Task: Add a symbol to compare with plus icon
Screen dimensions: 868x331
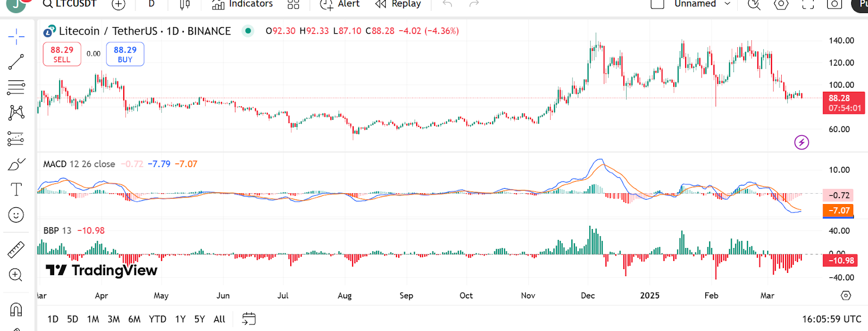Action: pos(118,4)
